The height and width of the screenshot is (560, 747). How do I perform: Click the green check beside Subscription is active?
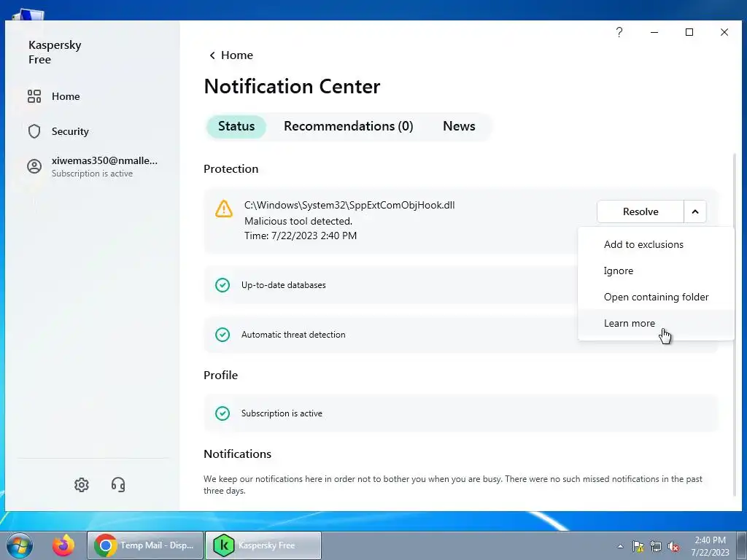222,413
